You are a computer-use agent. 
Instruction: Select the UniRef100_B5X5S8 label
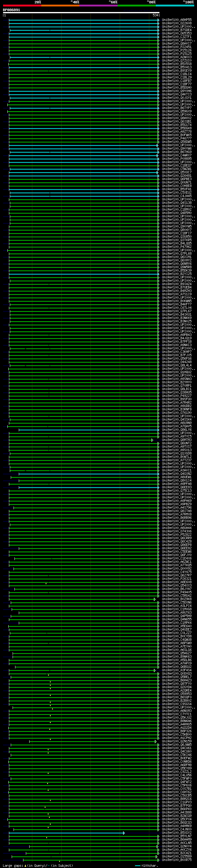177,64
